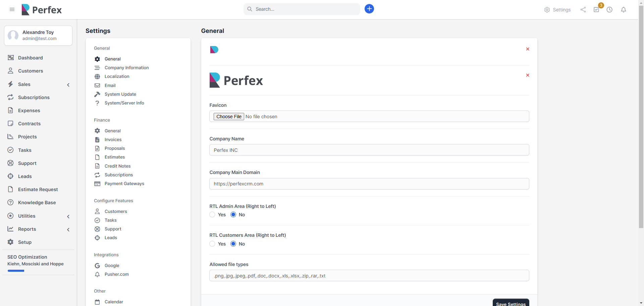Edit the Company Name input field
The height and width of the screenshot is (306, 644).
tap(369, 150)
